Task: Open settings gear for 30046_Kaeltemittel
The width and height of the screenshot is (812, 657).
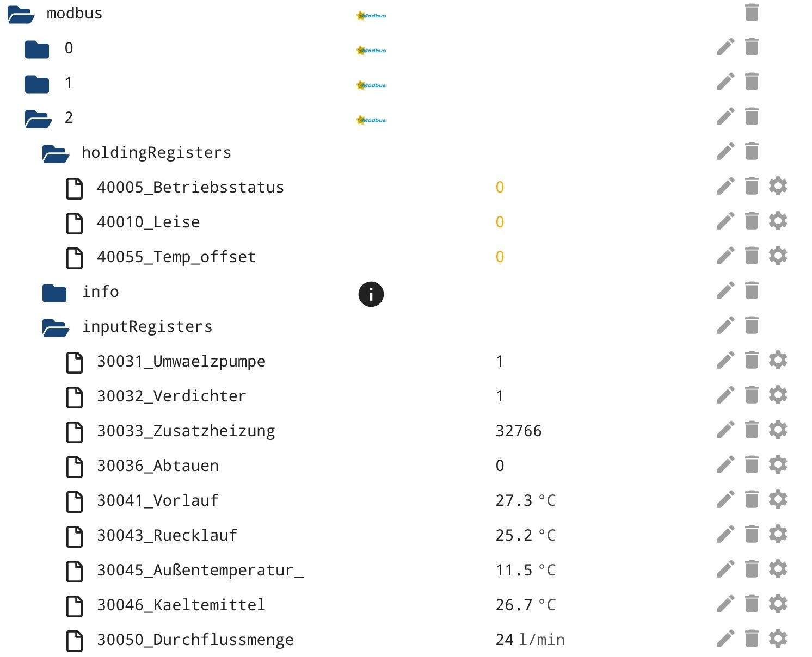Action: 778,604
